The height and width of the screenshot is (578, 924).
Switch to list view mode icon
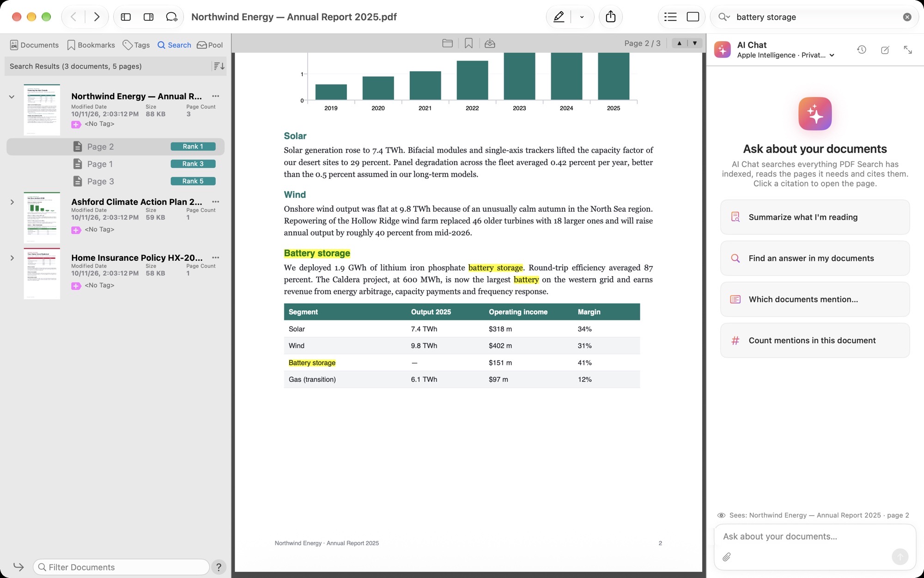pyautogui.click(x=670, y=17)
